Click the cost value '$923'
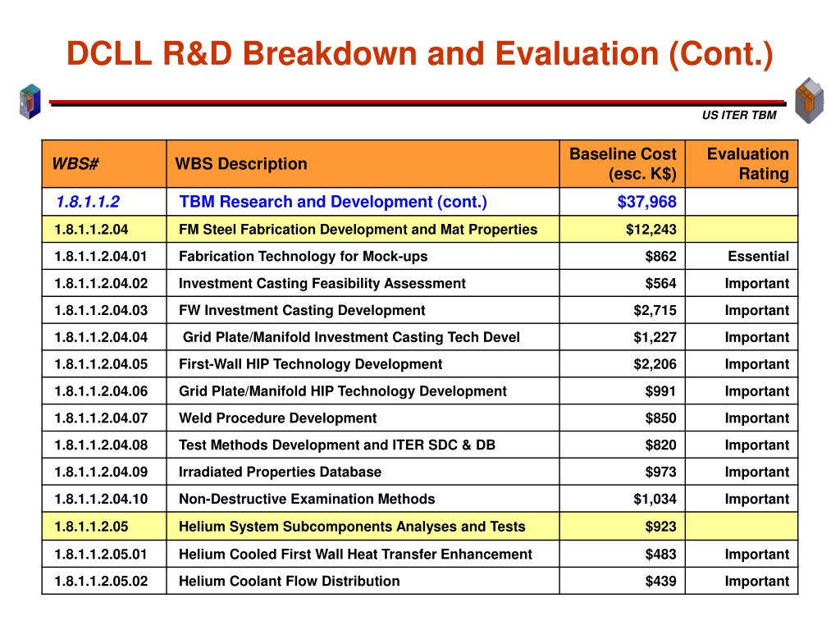This screenshot has height=630, width=840. [660, 527]
